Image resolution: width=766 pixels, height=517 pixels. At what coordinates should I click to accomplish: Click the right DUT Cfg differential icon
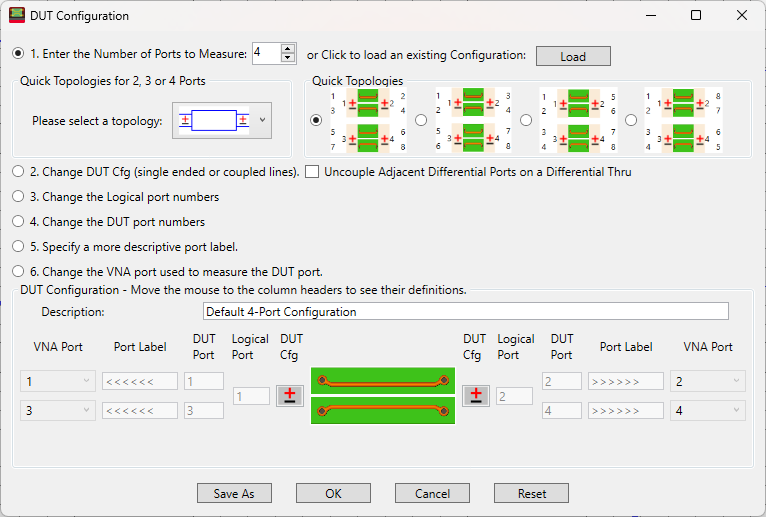click(476, 395)
